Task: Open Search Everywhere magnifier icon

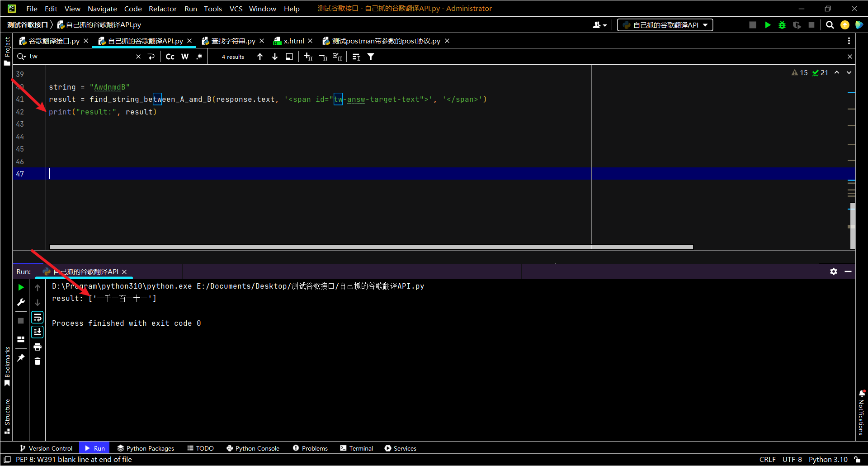Action: pyautogui.click(x=830, y=25)
